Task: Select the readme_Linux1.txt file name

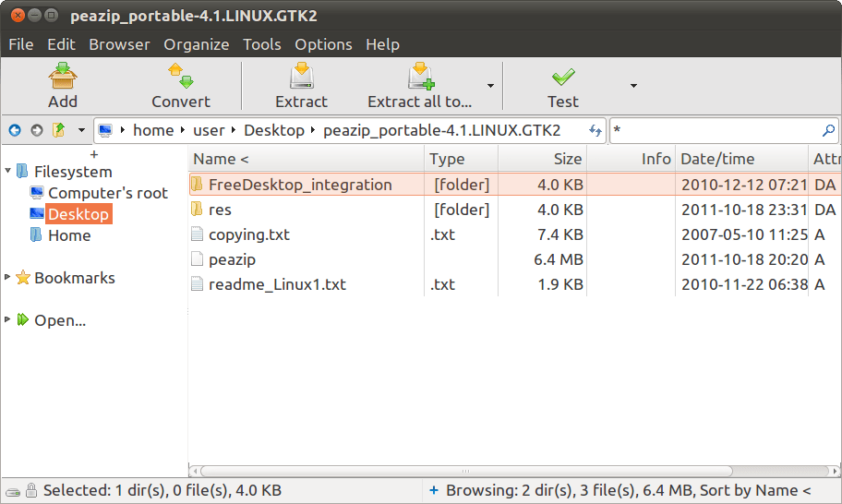Action: coord(277,284)
